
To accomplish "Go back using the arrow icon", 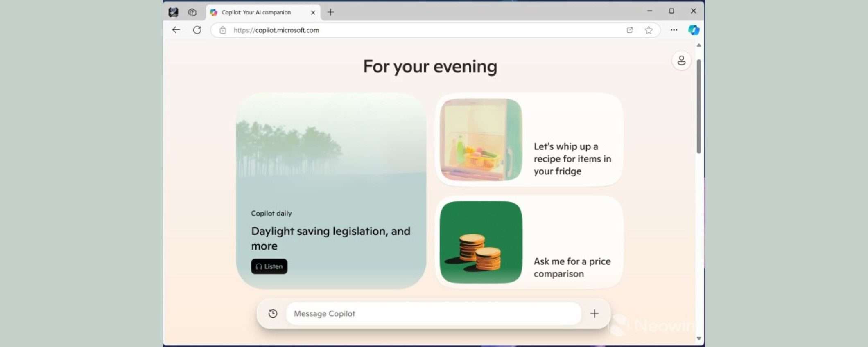I will [176, 30].
